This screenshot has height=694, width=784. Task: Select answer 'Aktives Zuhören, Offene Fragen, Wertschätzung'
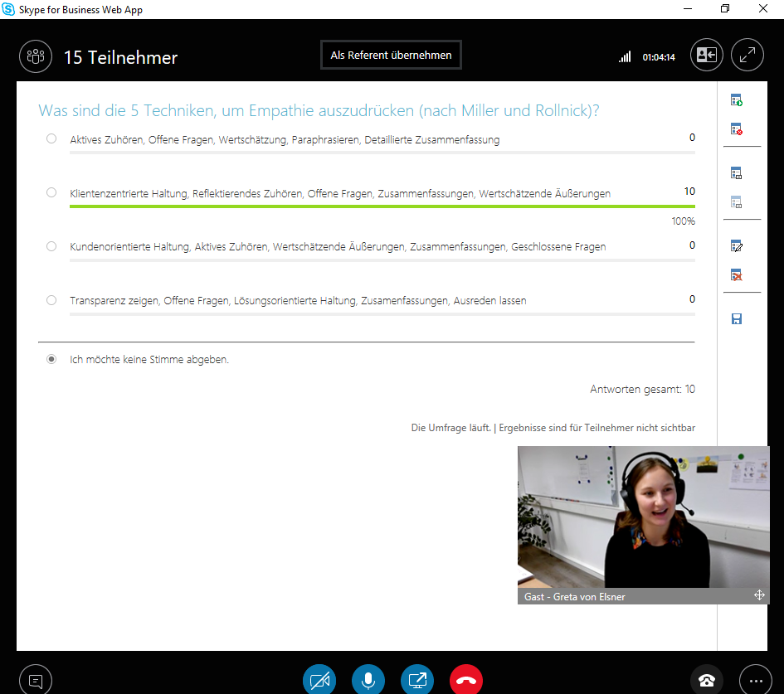coord(51,138)
